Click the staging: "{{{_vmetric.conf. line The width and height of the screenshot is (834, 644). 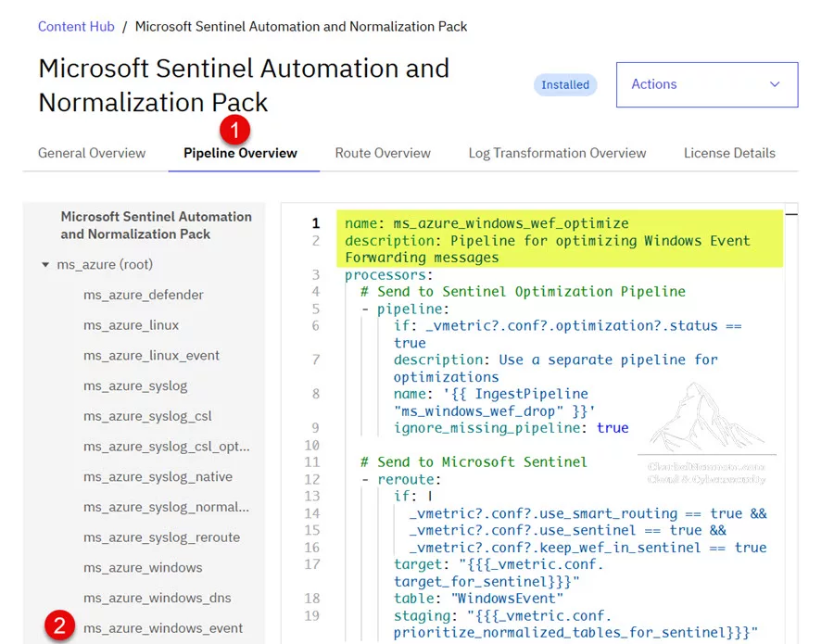575,624
